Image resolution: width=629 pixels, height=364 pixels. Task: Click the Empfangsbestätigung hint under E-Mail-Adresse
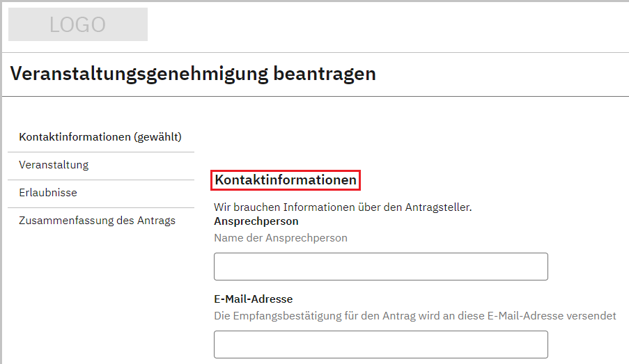click(x=414, y=316)
